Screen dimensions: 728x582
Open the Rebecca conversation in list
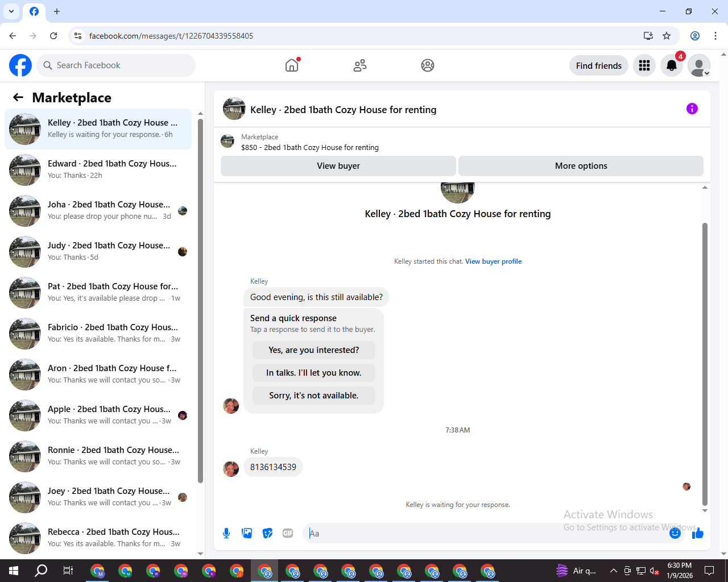click(98, 538)
